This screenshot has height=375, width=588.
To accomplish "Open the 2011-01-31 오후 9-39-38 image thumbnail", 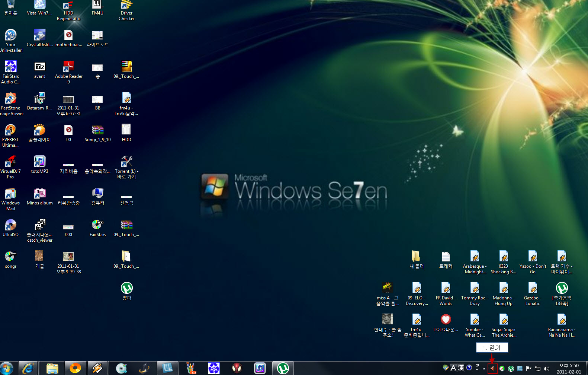I will [68, 262].
